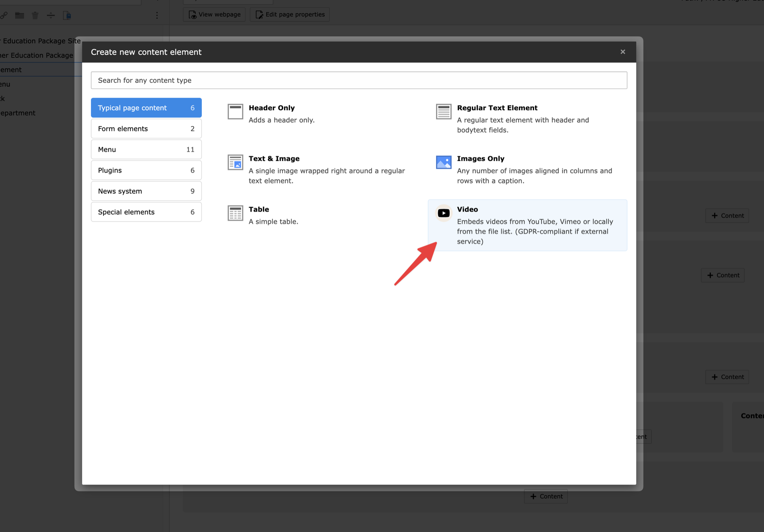Click the View webpage icon
764x532 pixels.
click(193, 15)
